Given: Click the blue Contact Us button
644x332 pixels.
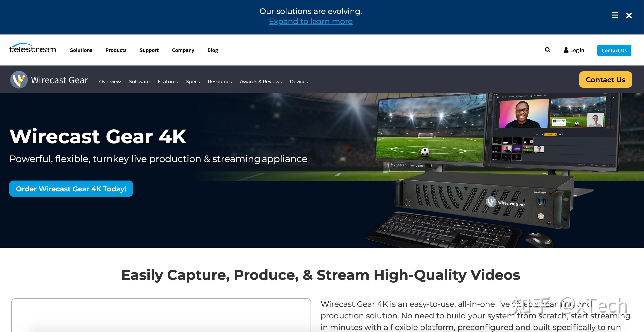Looking at the screenshot, I should (614, 50).
